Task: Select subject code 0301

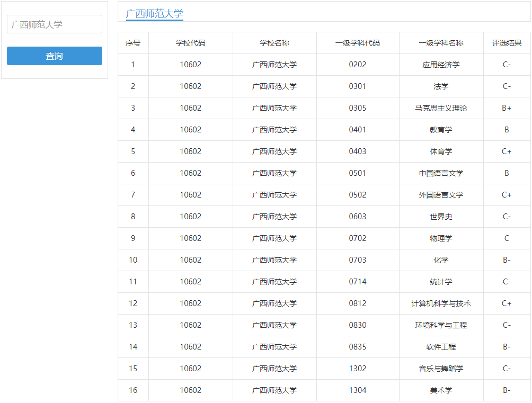Action: coord(358,86)
